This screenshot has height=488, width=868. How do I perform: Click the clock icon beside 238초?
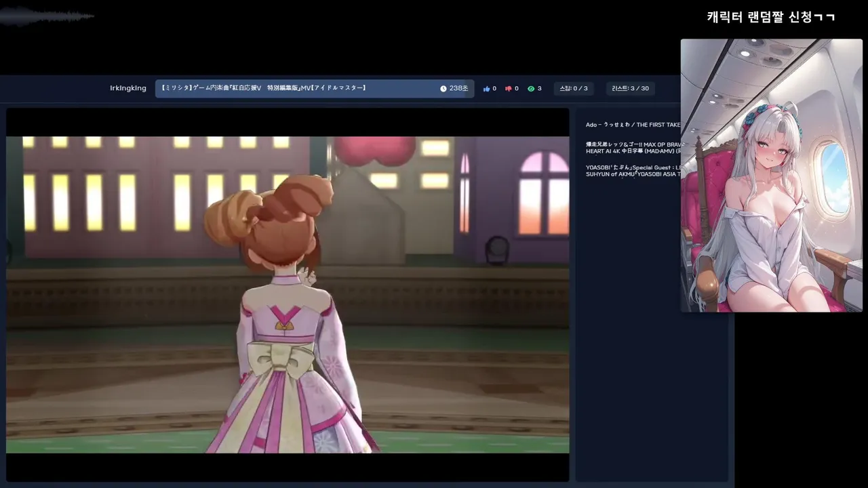pyautogui.click(x=443, y=89)
